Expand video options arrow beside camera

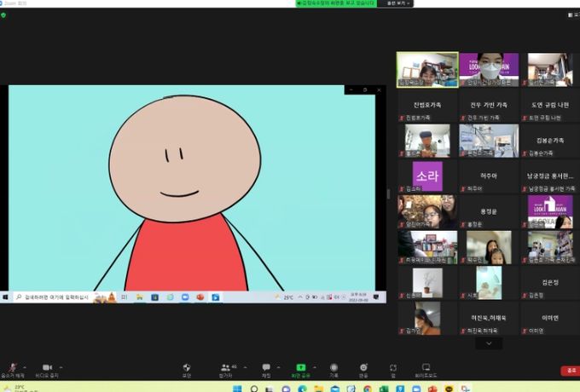coord(61,367)
